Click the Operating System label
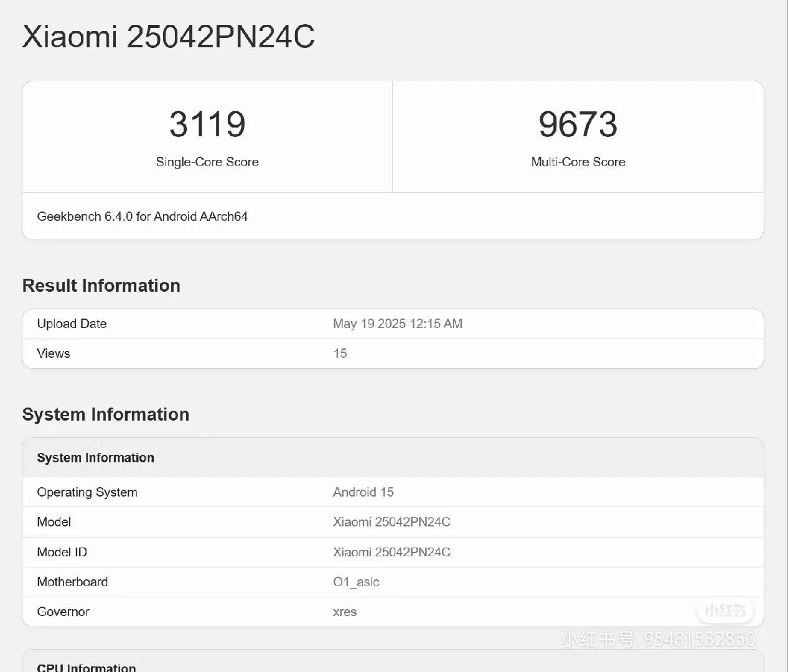The height and width of the screenshot is (672, 788). point(87,492)
